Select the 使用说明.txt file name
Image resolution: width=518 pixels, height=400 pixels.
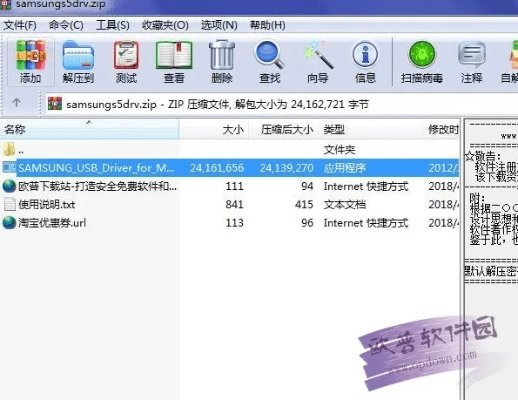pos(47,204)
